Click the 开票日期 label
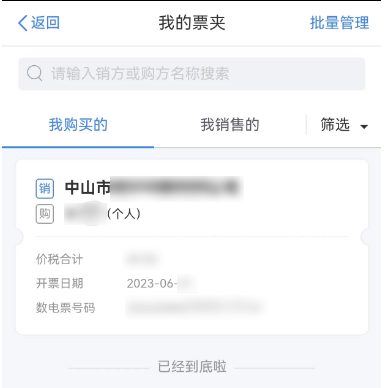The width and height of the screenshot is (385, 388). point(59,283)
